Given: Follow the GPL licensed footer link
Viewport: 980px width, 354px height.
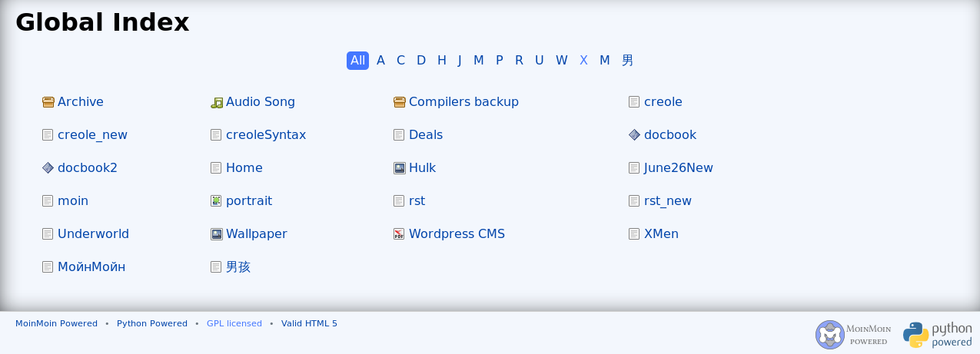Looking at the screenshot, I should [x=234, y=323].
